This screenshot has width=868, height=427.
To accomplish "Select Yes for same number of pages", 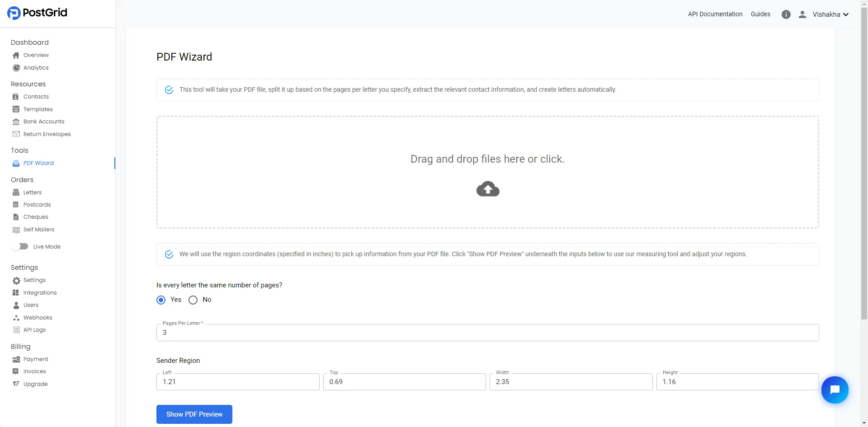I will pyautogui.click(x=160, y=300).
